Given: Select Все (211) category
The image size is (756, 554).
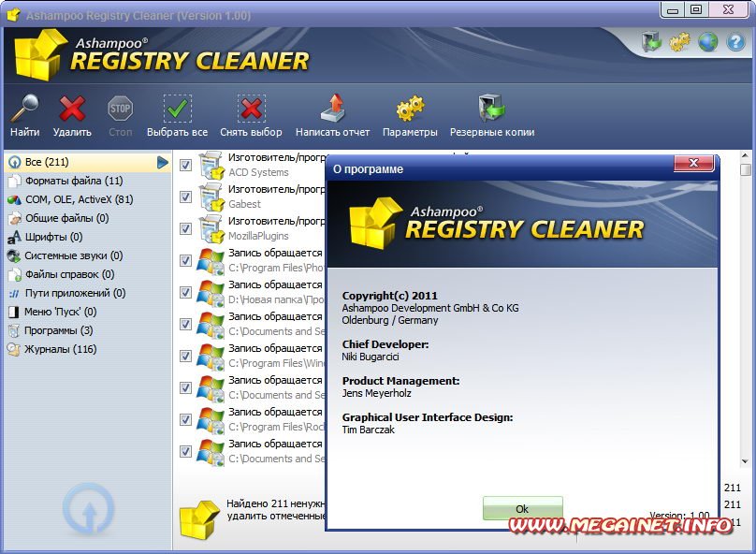Looking at the screenshot, I should point(87,162).
